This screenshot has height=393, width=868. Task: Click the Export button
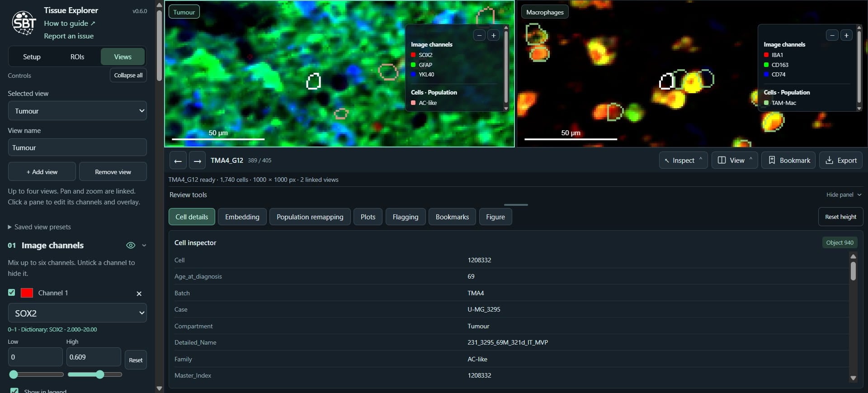pyautogui.click(x=841, y=160)
